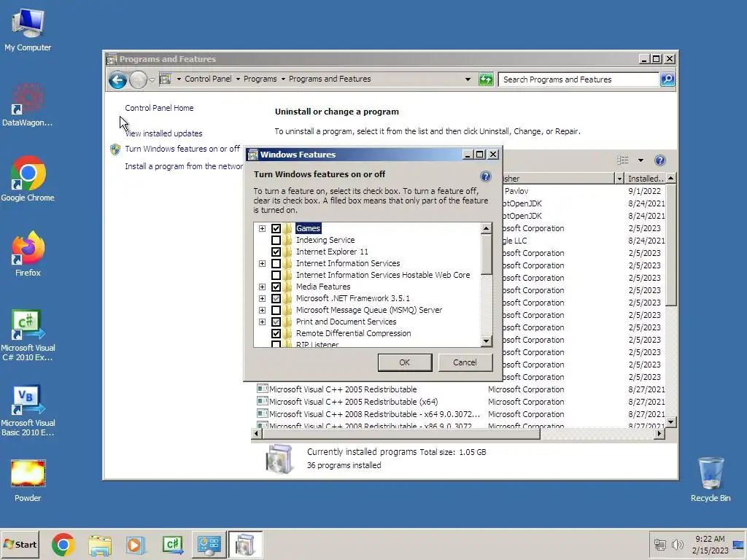Viewport: 747px width, 560px height.
Task: Click Control Panel breadcrumb
Action: point(208,79)
